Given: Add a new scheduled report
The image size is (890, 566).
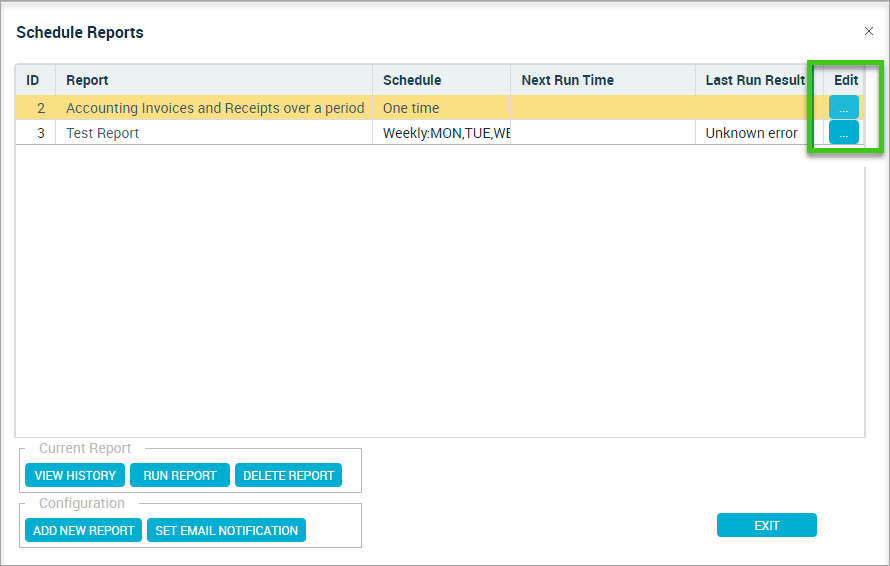Looking at the screenshot, I should pyautogui.click(x=83, y=530).
